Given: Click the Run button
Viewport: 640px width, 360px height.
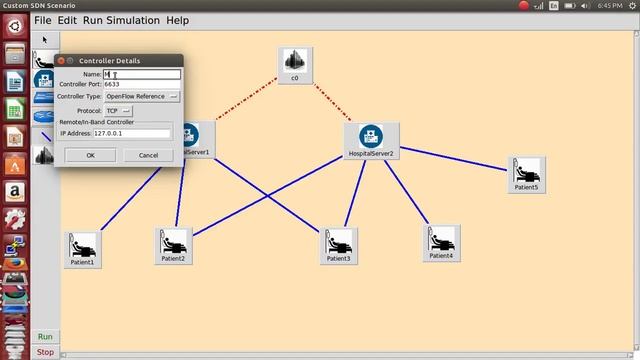Looking at the screenshot, I should pyautogui.click(x=45, y=337).
